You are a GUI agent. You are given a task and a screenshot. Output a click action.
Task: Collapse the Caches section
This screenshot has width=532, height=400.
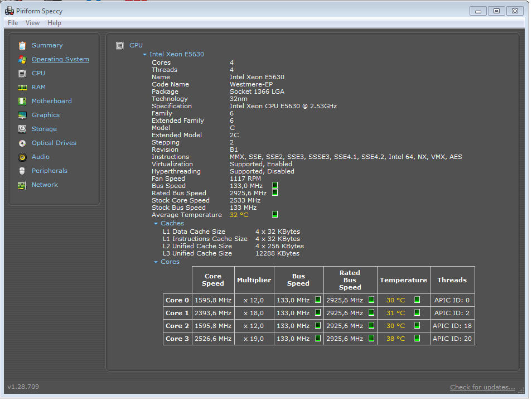point(156,223)
